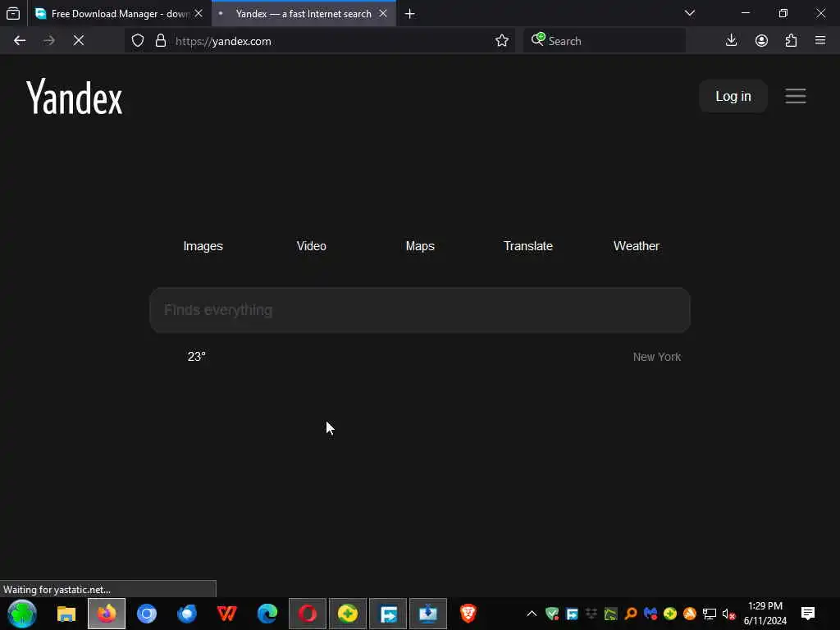Open File Explorer from taskbar

(x=66, y=614)
